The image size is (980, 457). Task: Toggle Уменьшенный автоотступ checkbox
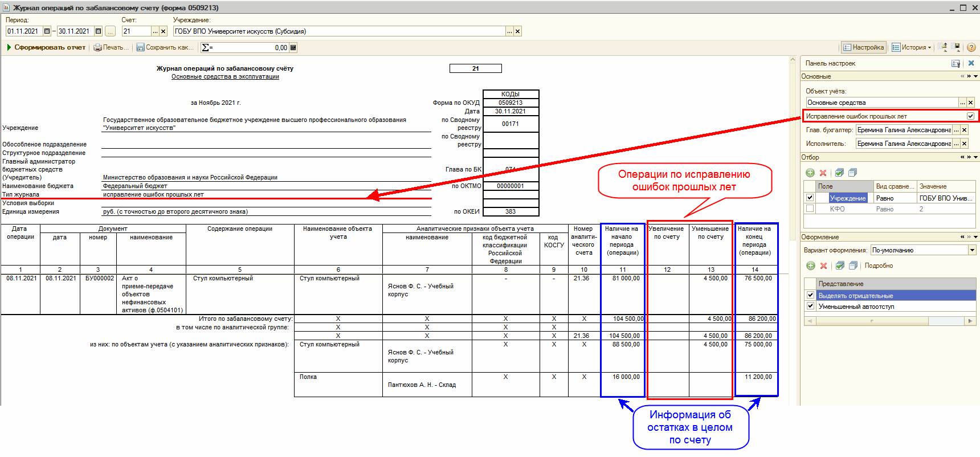810,306
